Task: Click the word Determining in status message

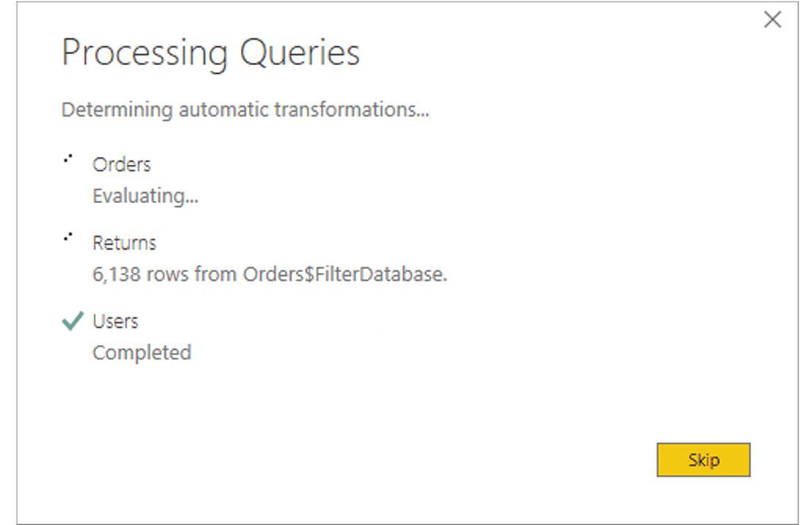Action: point(117,109)
